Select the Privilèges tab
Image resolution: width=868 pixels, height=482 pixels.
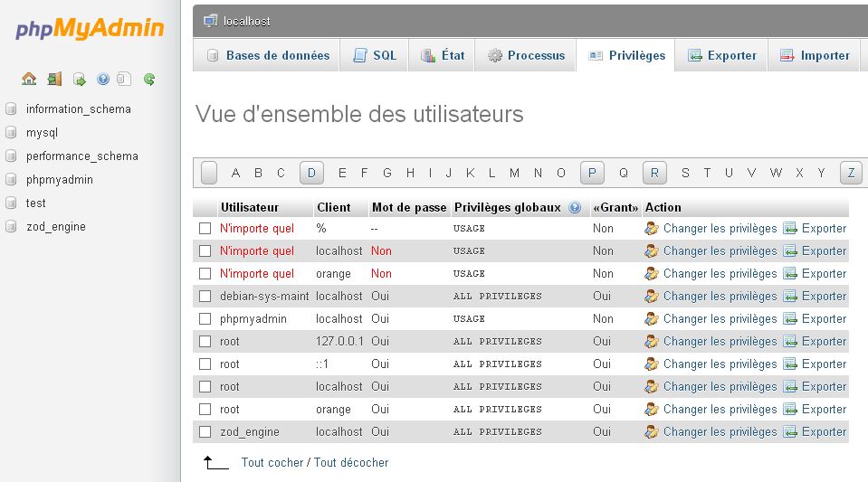click(625, 55)
